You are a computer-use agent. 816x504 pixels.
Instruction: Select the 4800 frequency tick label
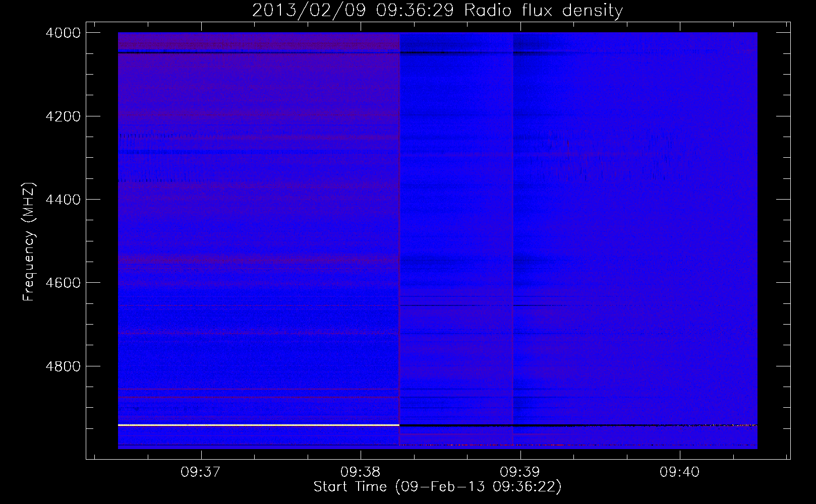tap(63, 366)
